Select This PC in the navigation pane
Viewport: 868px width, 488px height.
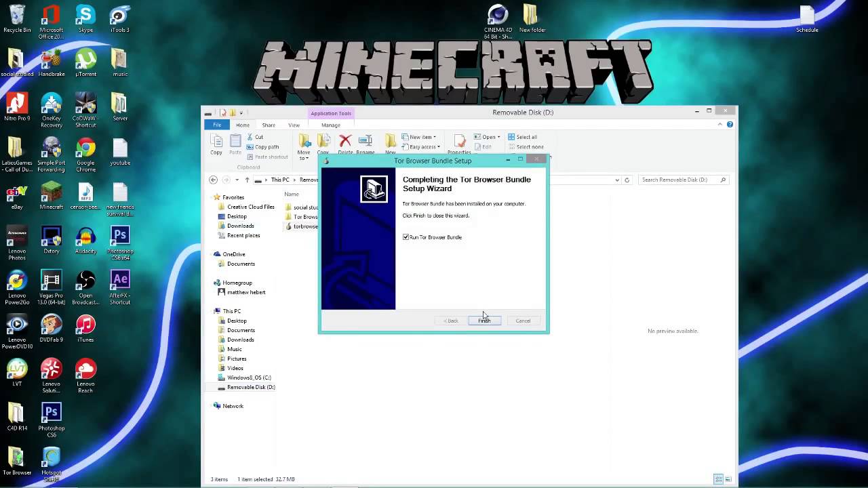tap(227, 311)
